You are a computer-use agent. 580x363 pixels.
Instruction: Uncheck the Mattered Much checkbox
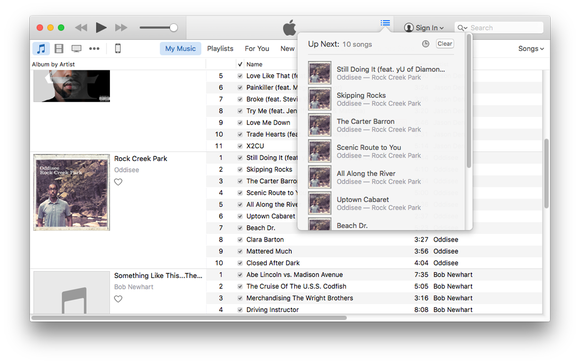click(x=240, y=251)
